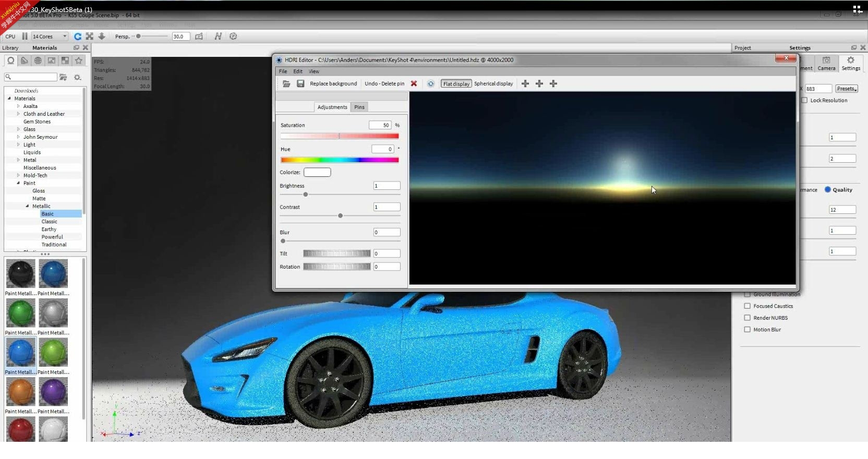
Task: Select the purple metallic paint thumbnail
Action: pos(53,391)
